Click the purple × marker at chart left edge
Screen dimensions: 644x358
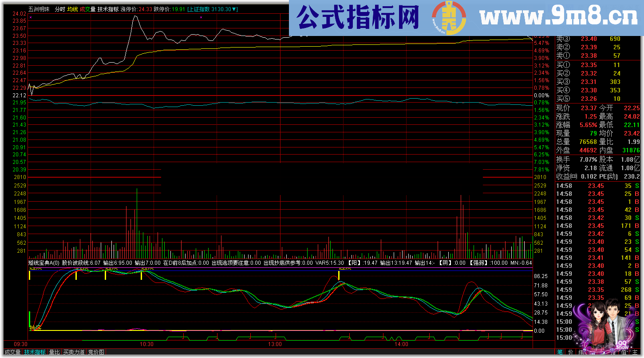pos(30,18)
